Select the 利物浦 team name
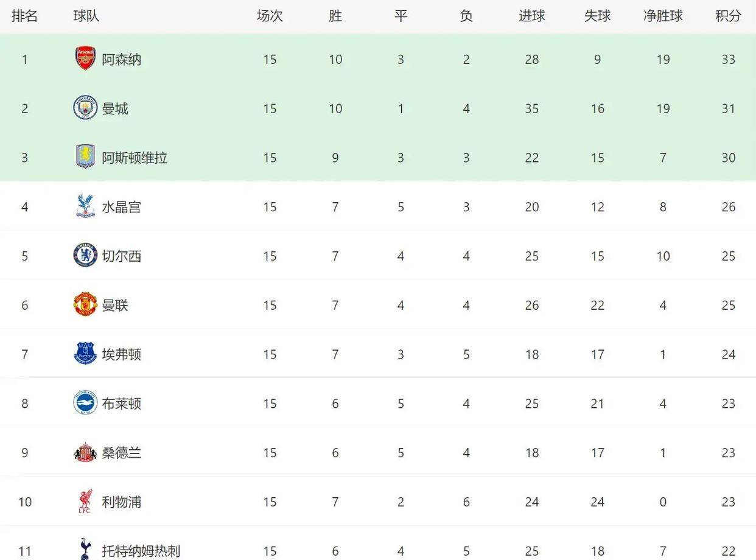Image resolution: width=756 pixels, height=560 pixels. [122, 502]
